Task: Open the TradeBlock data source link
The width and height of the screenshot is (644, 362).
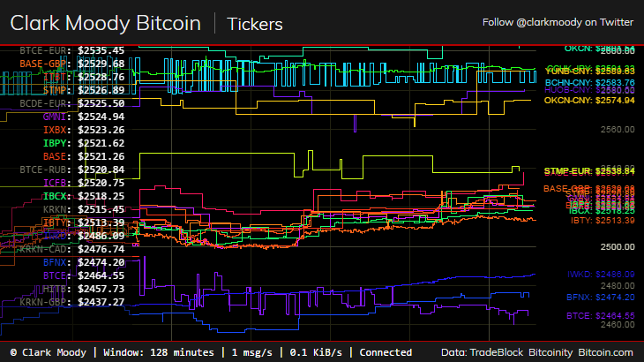Action: [496, 352]
